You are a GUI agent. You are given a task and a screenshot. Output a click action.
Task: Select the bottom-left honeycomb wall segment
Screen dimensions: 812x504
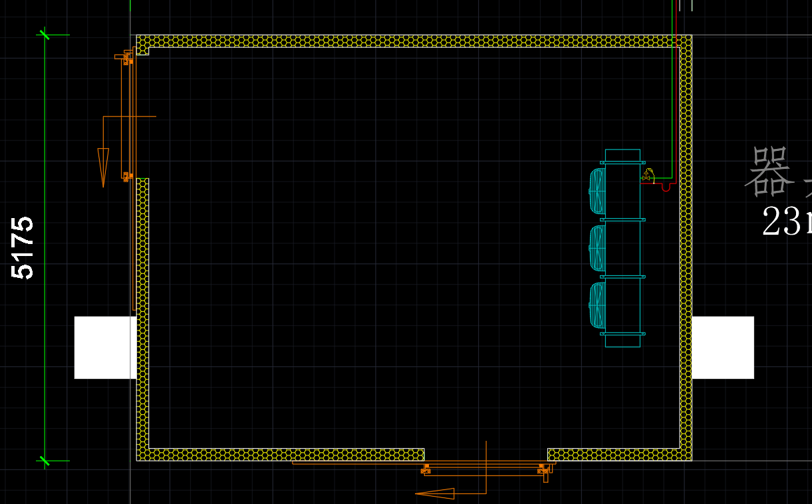[x=279, y=455]
